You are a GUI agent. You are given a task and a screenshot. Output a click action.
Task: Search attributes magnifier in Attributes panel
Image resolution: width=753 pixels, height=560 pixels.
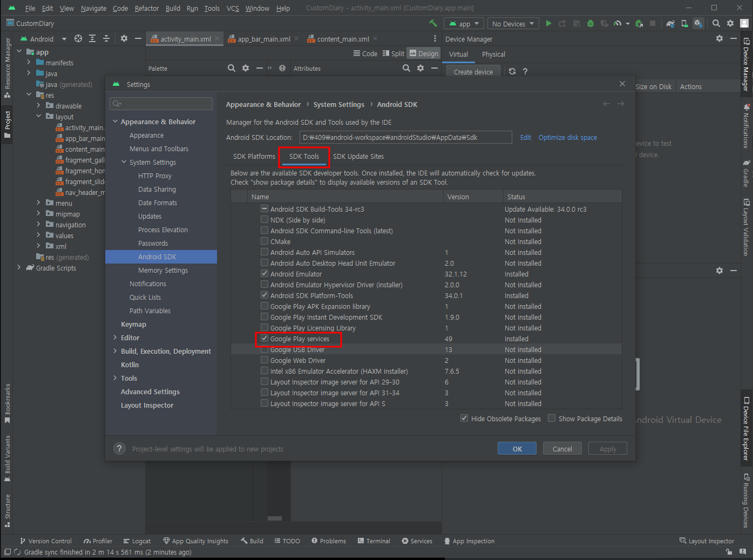click(x=406, y=68)
